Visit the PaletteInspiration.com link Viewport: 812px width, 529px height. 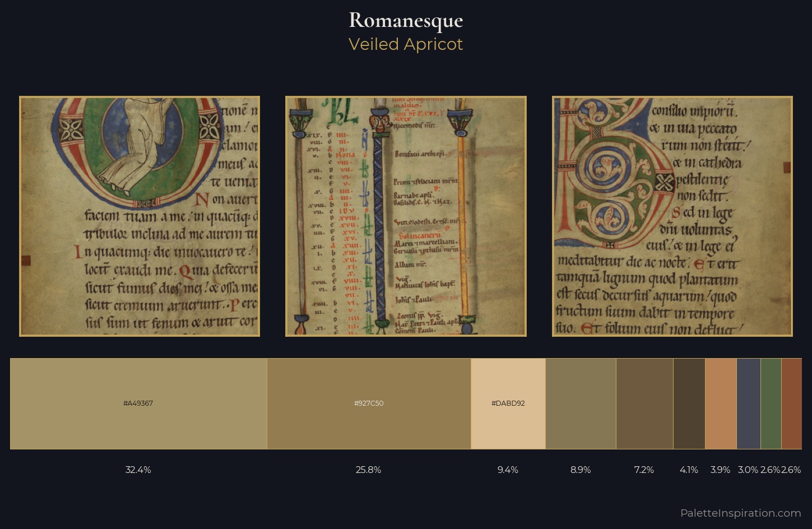click(x=741, y=513)
